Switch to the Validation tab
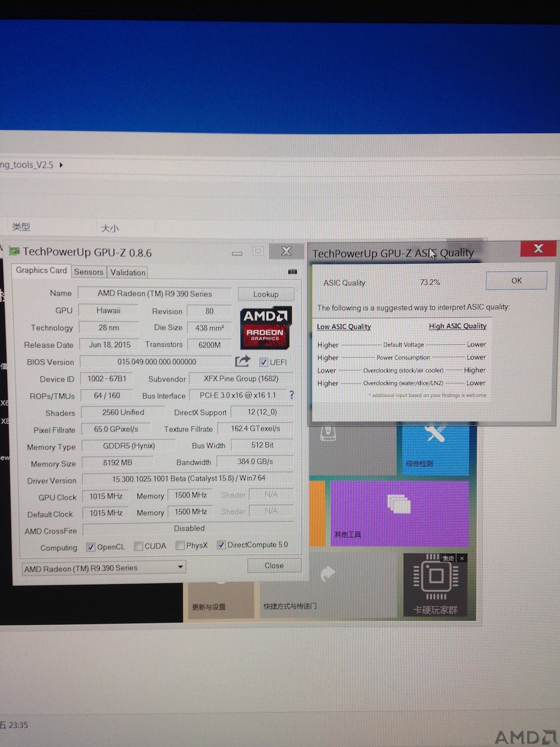The width and height of the screenshot is (560, 747). pyautogui.click(x=128, y=272)
